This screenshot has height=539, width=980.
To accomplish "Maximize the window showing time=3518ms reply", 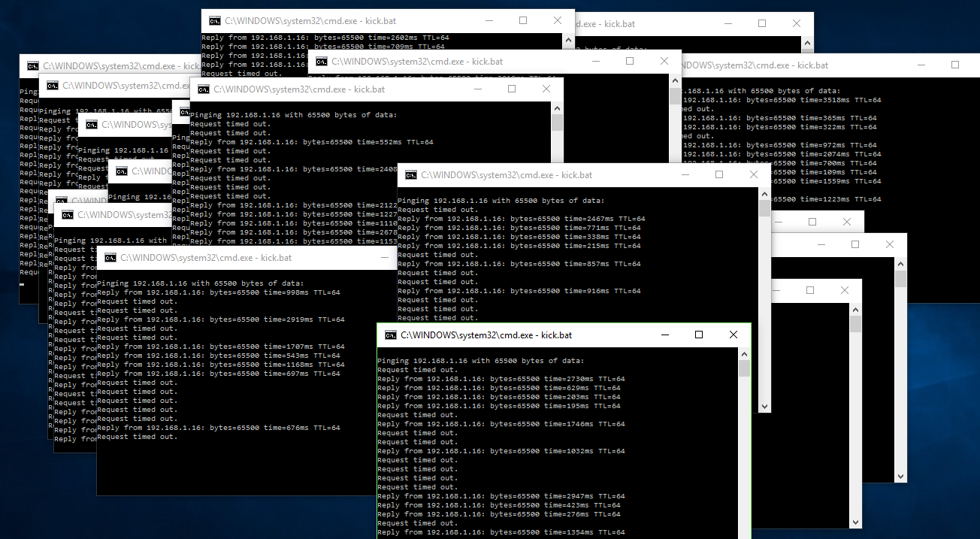I will tap(955, 65).
